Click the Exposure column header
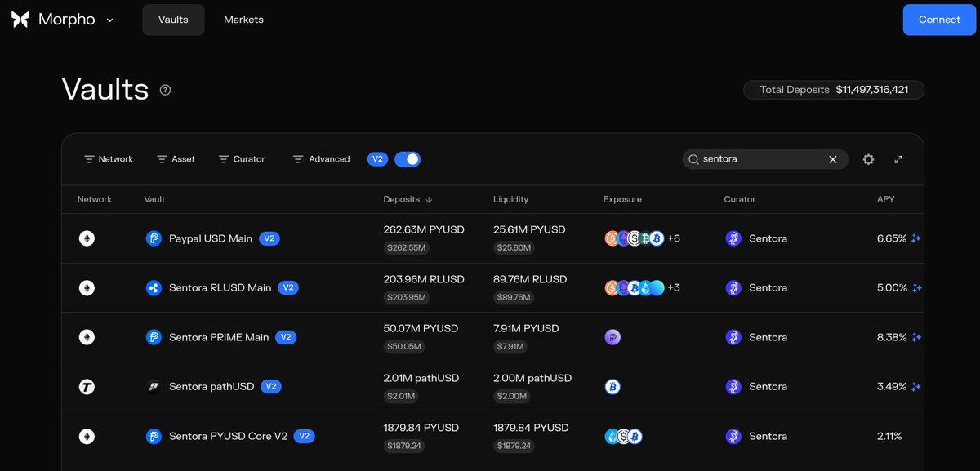The width and height of the screenshot is (980, 471). tap(622, 199)
